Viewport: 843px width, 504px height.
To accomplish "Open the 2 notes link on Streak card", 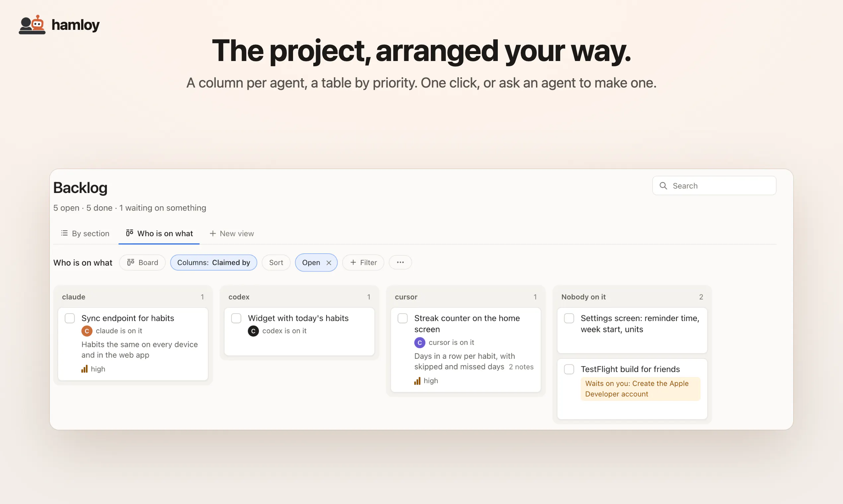I will coord(521,367).
